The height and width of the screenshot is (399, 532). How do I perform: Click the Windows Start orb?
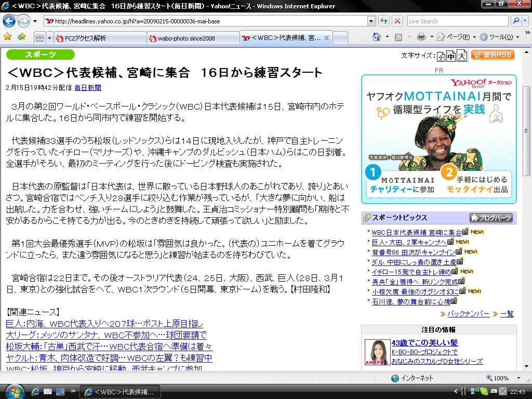[15, 391]
